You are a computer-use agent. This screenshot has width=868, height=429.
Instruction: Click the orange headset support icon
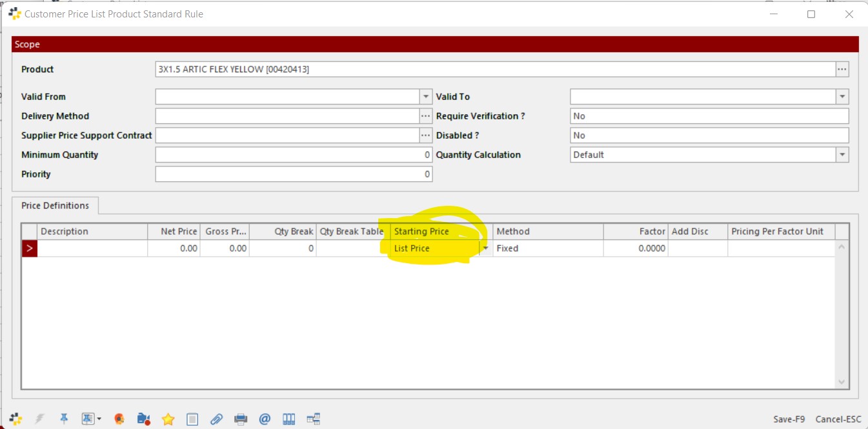click(119, 419)
